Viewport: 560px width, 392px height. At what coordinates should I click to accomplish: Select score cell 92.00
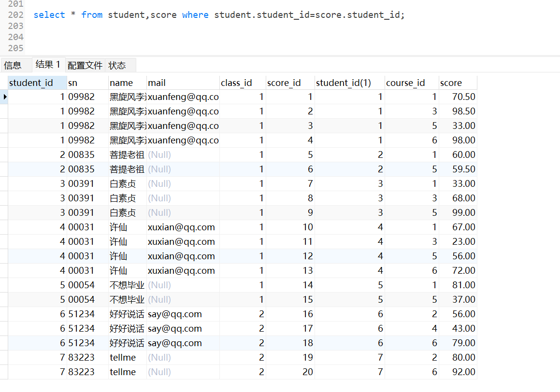click(x=458, y=372)
